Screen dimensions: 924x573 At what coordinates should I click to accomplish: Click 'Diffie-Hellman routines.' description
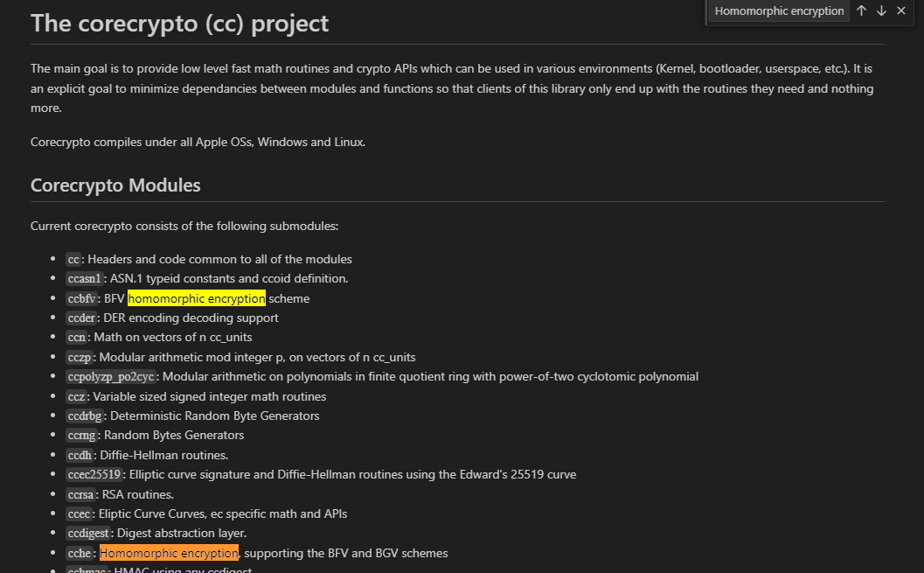pyautogui.click(x=163, y=455)
